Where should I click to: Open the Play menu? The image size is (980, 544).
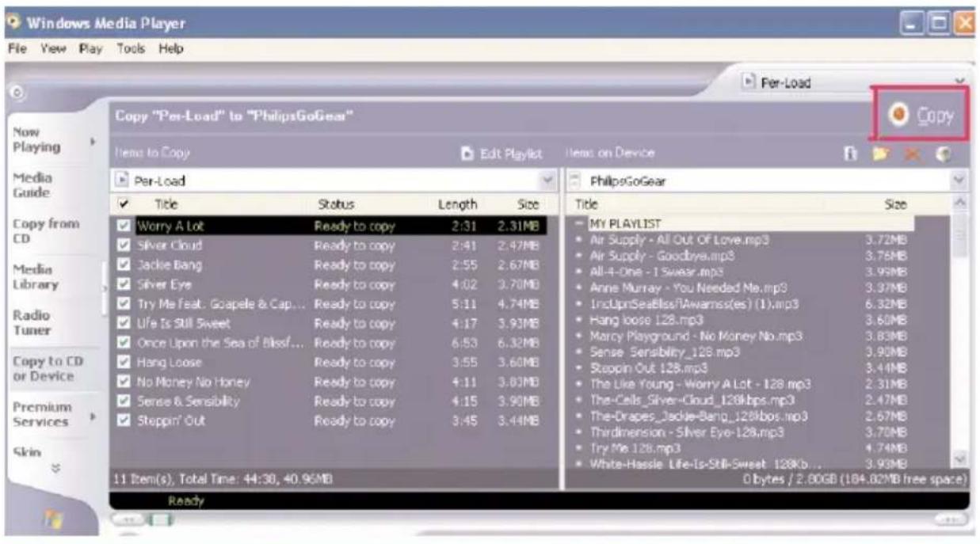click(x=90, y=49)
